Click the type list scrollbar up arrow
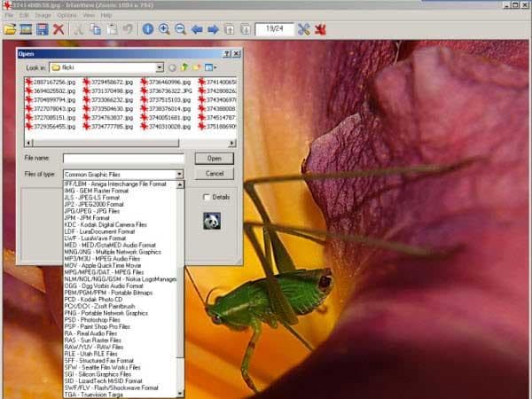 (x=181, y=184)
